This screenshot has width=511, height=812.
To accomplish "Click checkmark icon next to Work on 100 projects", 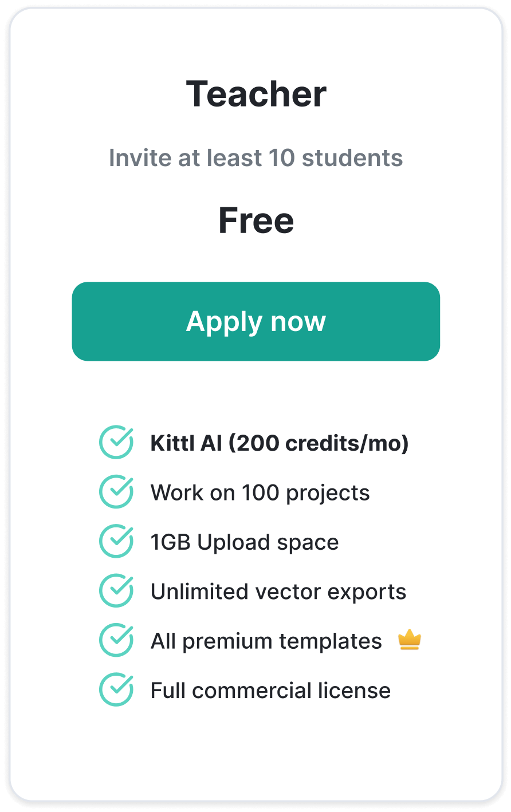I will (116, 491).
